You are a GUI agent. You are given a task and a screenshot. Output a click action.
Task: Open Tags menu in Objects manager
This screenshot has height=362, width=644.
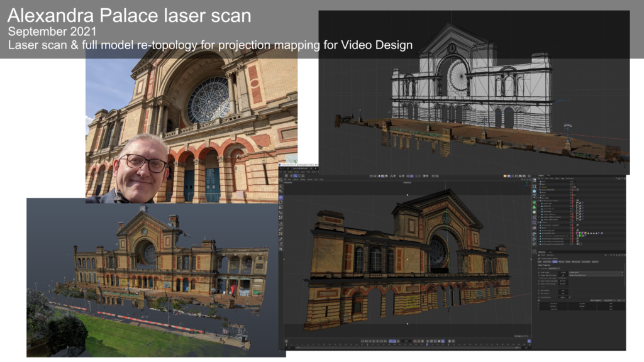click(563, 178)
